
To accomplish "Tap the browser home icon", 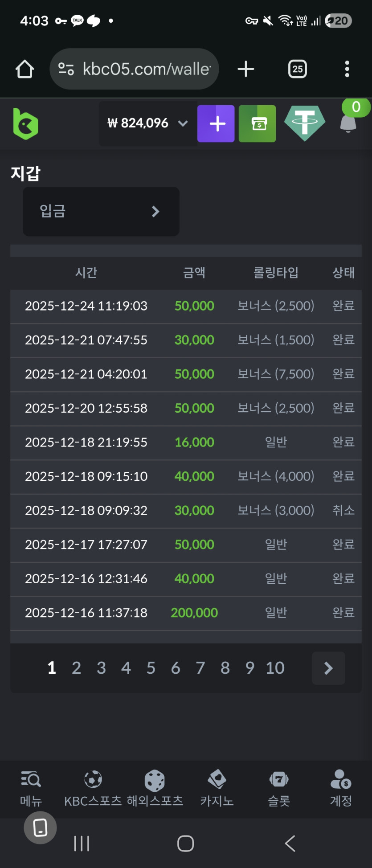I will [x=25, y=69].
